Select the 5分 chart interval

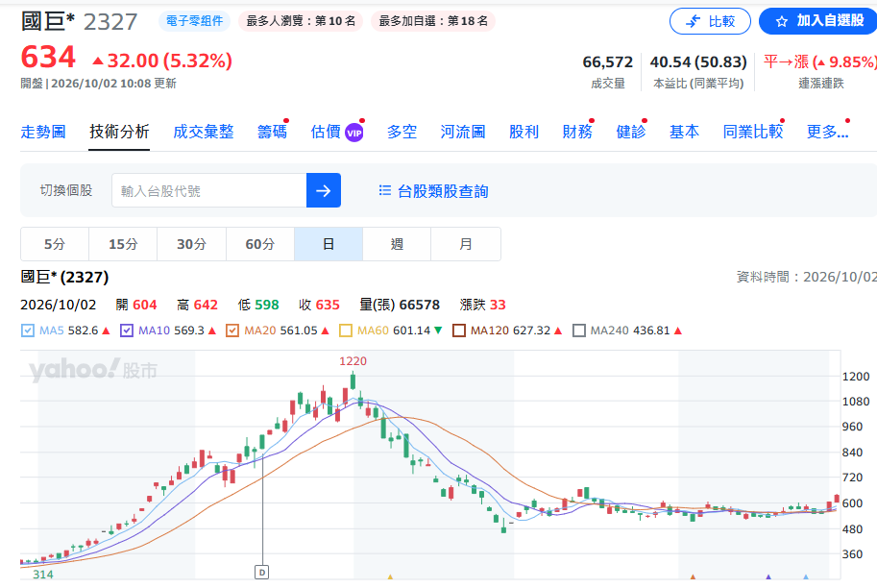[x=55, y=244]
